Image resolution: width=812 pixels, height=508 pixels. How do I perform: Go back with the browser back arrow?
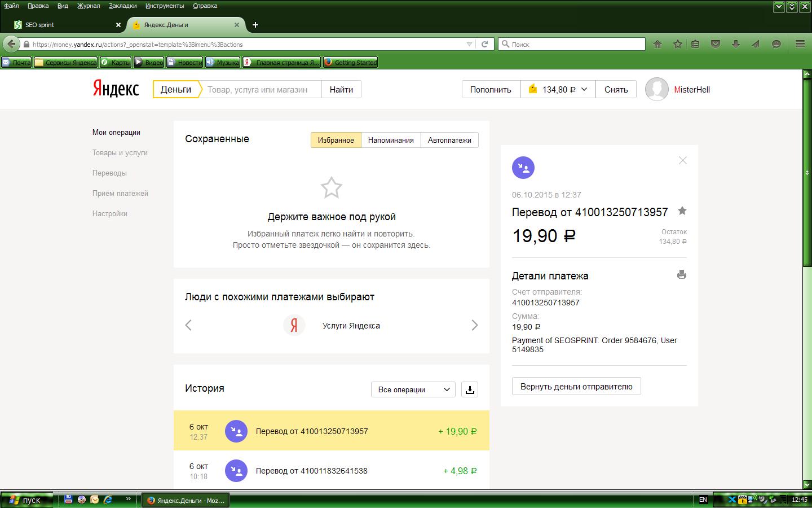[x=11, y=44]
